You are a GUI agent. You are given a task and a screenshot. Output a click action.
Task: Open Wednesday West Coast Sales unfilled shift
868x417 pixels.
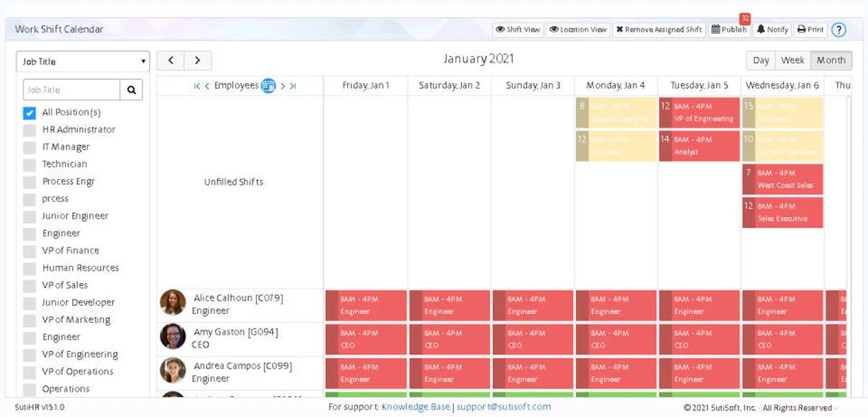(783, 179)
